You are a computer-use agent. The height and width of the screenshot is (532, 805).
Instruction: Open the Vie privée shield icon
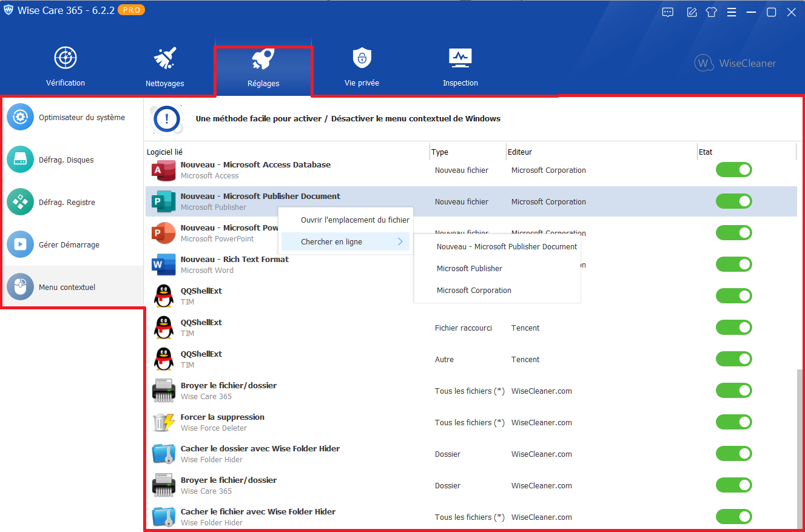(x=362, y=58)
